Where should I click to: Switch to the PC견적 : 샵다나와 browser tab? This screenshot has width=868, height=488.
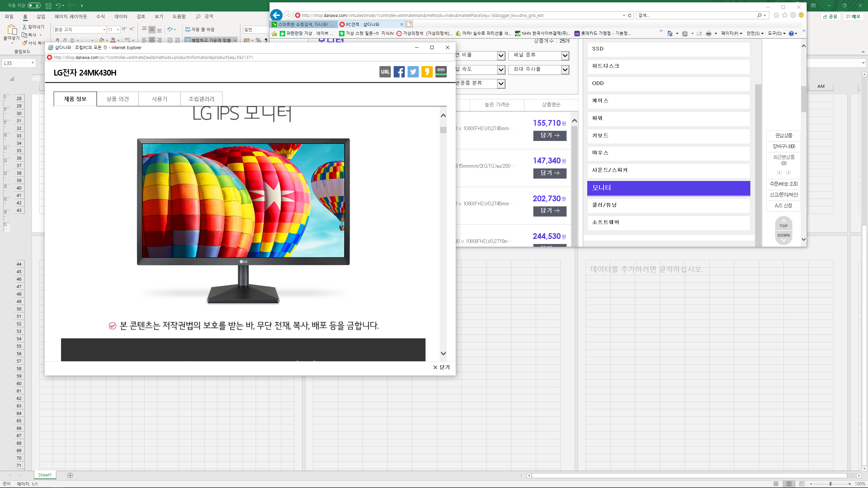[371, 24]
